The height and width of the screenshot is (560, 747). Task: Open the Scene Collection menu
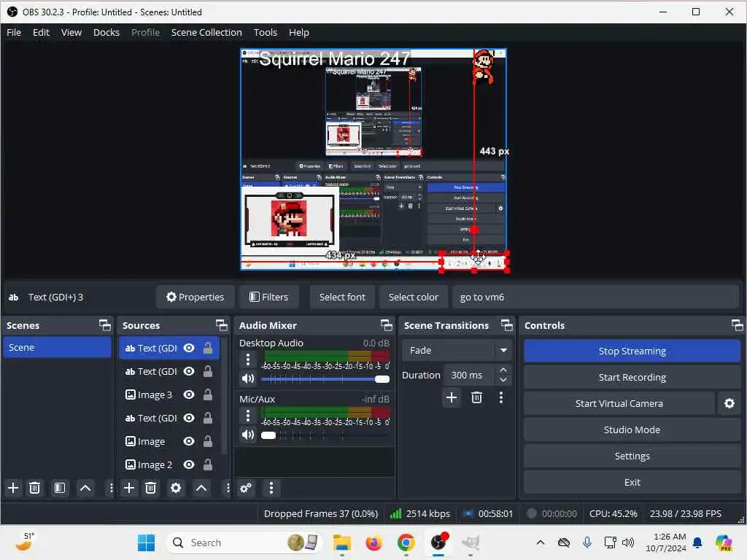[206, 32]
